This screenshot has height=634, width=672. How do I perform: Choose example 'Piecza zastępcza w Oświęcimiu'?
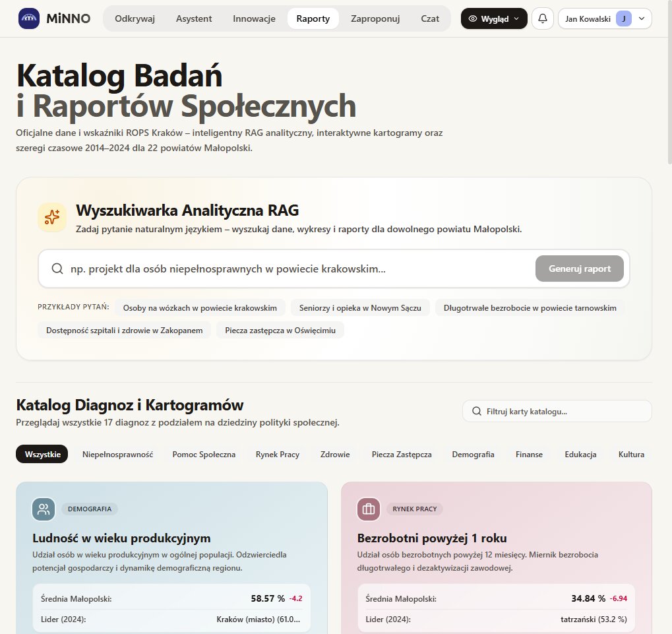[280, 330]
